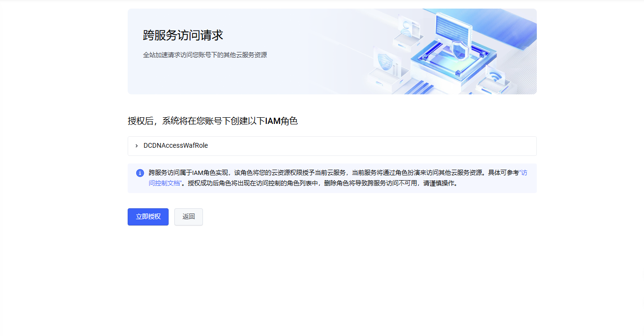Click the DCDNAccessWafRole role name
Viewport: 644px width, 336px height.
click(176, 146)
